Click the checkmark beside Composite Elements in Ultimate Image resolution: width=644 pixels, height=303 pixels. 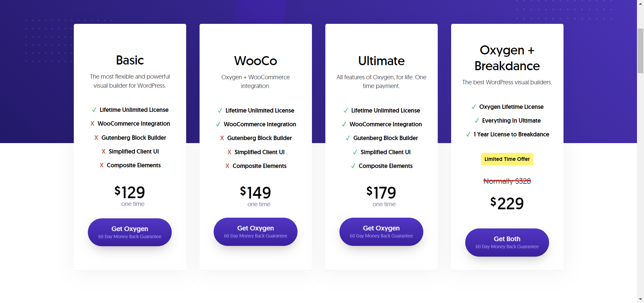tap(353, 166)
